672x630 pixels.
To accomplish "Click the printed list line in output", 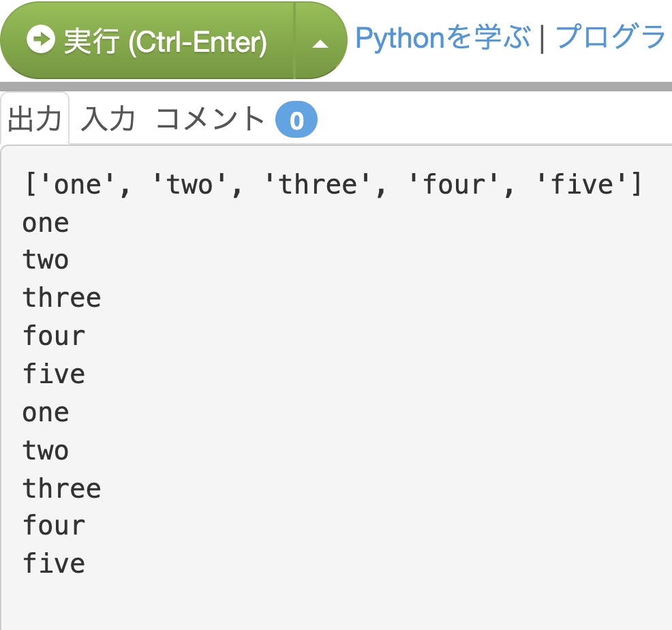I will 333,185.
